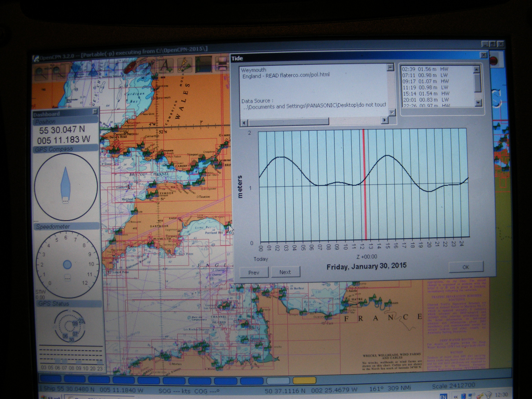The width and height of the screenshot is (532, 399).
Task: Click the Next button in Tide dialog
Action: click(x=285, y=272)
